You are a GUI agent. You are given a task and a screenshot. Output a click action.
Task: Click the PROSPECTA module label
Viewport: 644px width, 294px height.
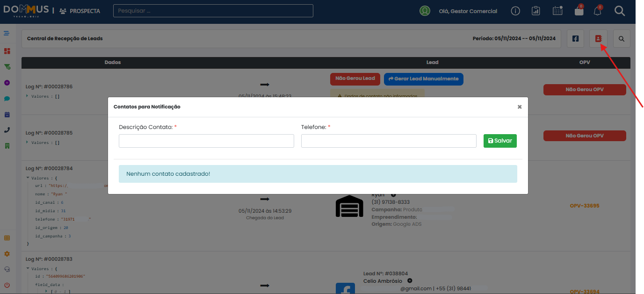(x=80, y=11)
